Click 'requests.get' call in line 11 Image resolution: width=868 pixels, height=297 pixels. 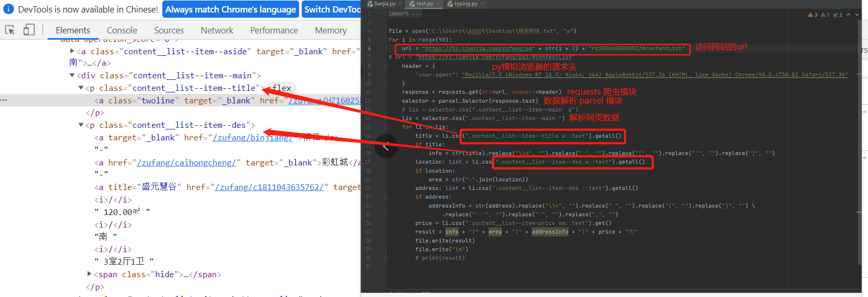pyautogui.click(x=459, y=92)
